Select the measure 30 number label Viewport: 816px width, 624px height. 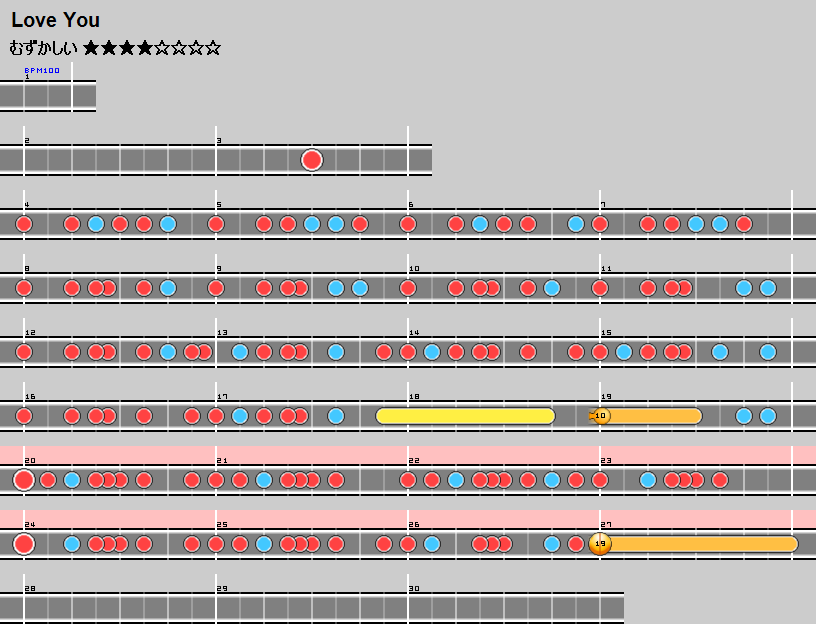point(414,589)
